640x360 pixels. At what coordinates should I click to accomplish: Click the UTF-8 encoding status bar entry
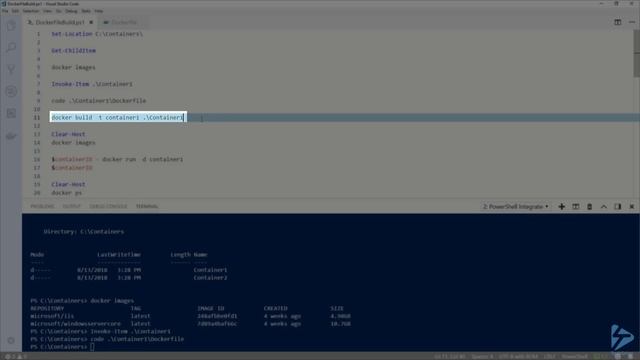point(518,357)
